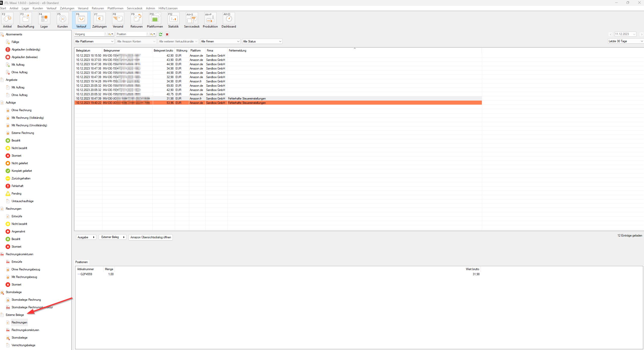Sort by Belegwert brutto column header
This screenshot has width=644, height=350.
(x=163, y=51)
